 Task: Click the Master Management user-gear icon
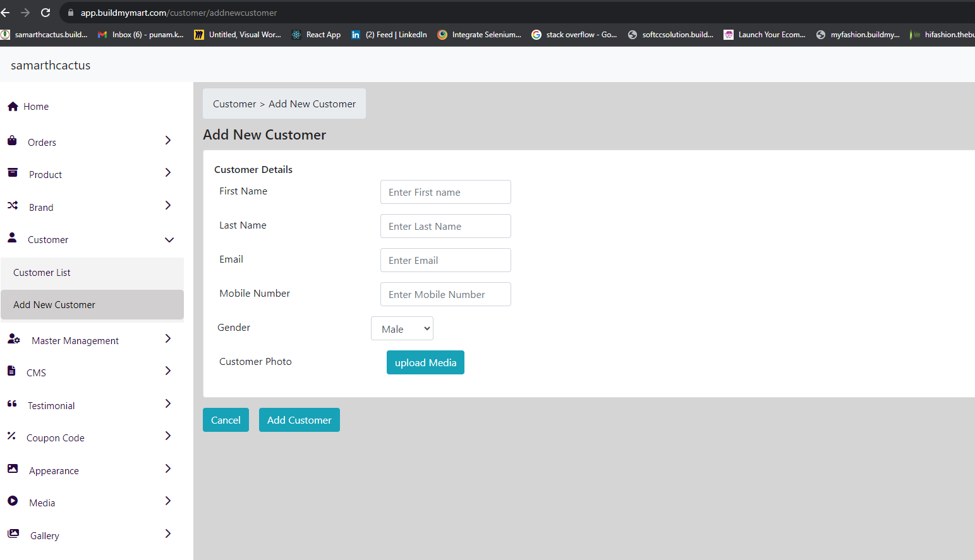coord(14,338)
